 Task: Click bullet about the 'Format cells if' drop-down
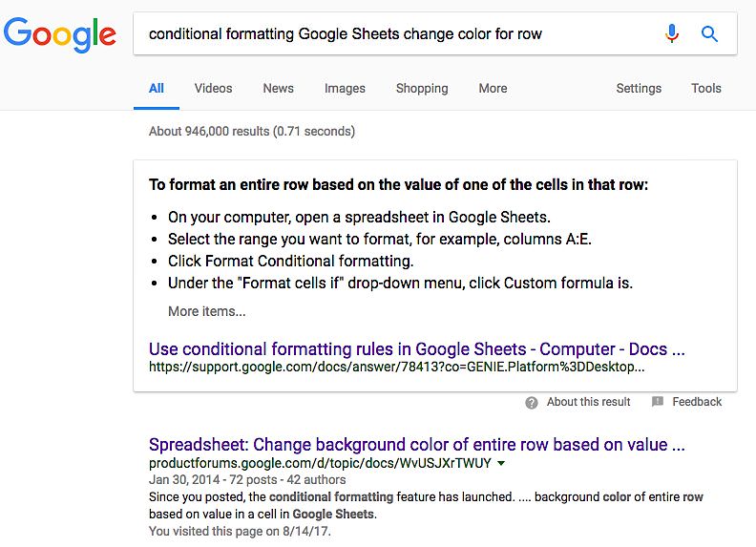(x=400, y=283)
